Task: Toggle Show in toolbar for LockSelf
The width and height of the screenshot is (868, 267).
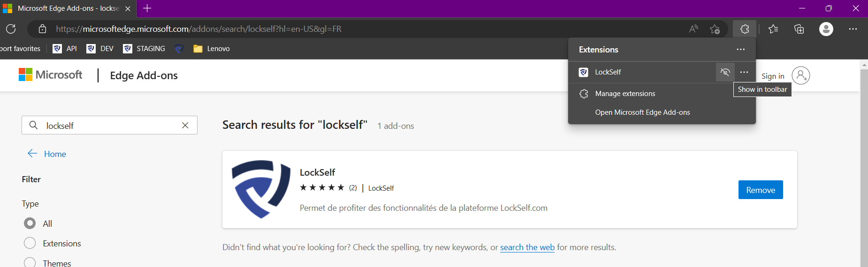Action: (725, 72)
